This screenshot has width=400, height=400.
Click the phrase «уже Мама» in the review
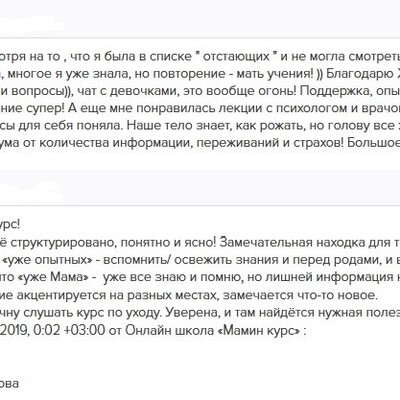point(55,277)
